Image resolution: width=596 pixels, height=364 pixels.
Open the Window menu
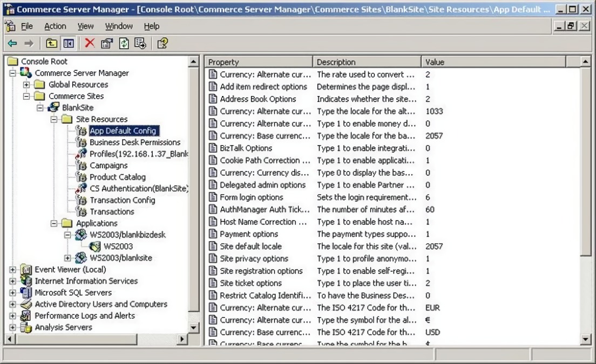pyautogui.click(x=118, y=26)
